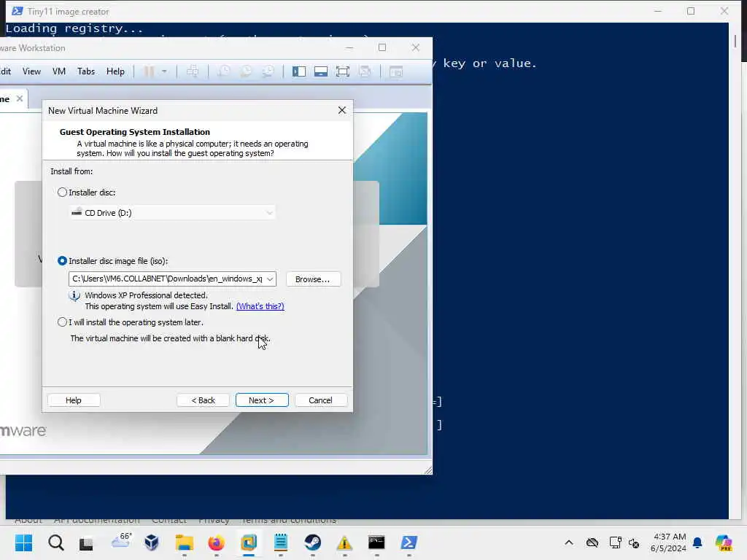The width and height of the screenshot is (747, 560).
Task: Open the Tabs menu in VMware Workstation
Action: coord(86,71)
